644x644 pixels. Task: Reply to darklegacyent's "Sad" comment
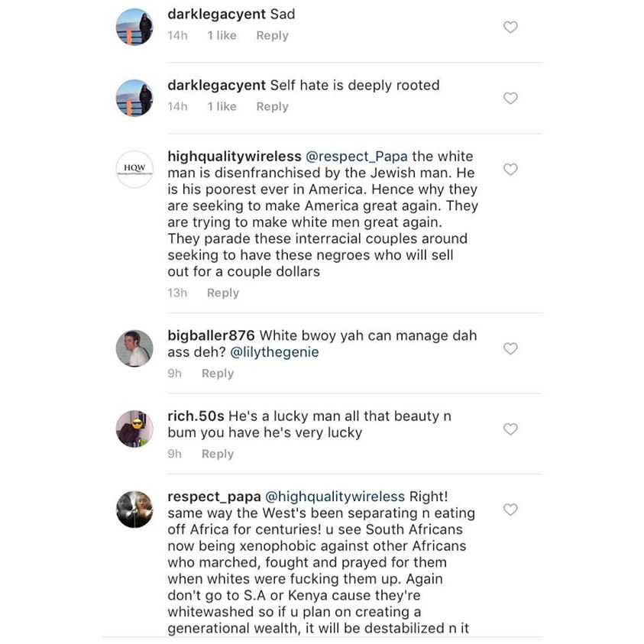(x=272, y=36)
